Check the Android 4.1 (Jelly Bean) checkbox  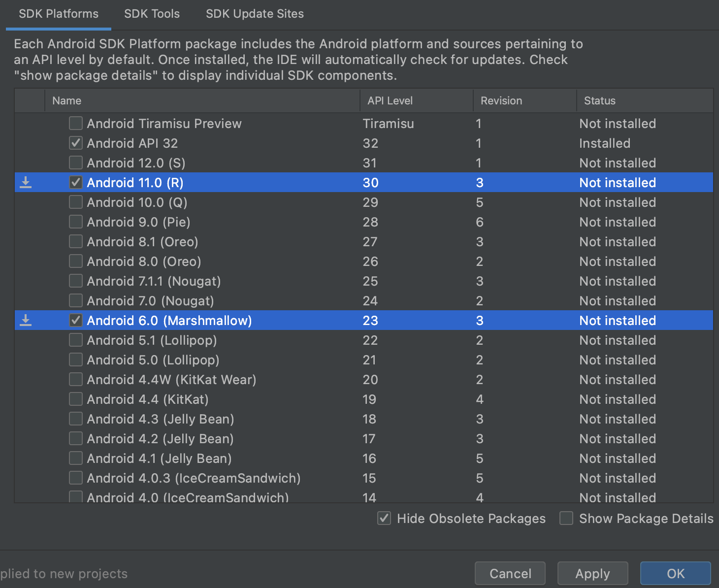point(76,458)
